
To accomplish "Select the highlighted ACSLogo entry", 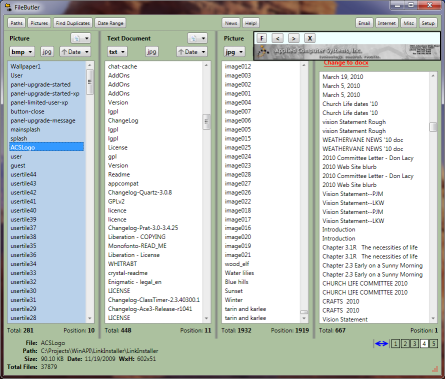I will 46,147.
